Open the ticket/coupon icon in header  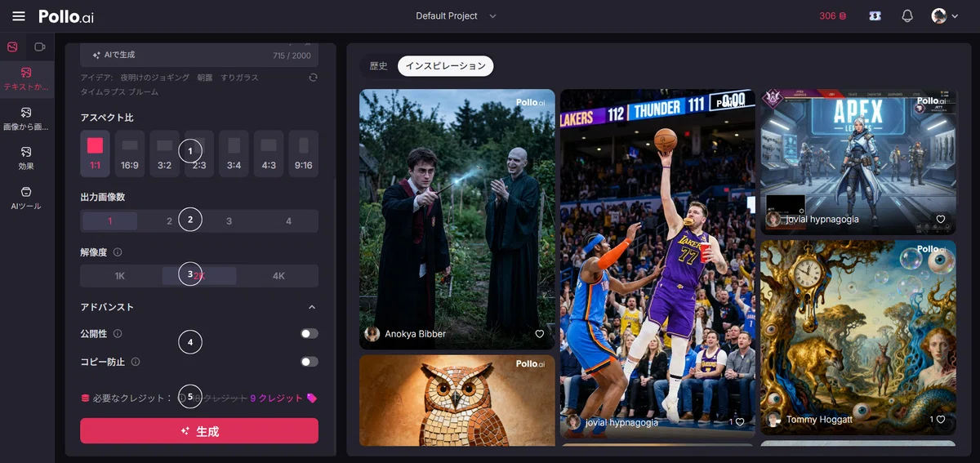(x=875, y=16)
